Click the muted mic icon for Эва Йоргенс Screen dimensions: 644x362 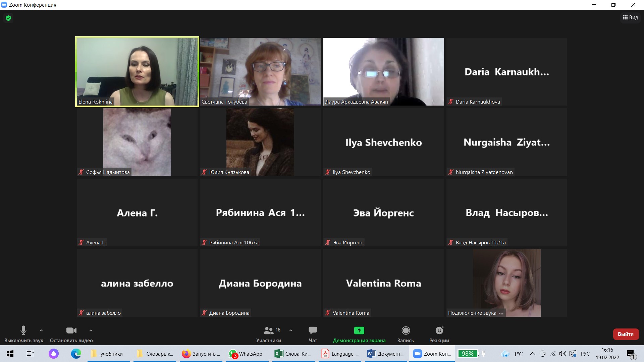point(328,242)
